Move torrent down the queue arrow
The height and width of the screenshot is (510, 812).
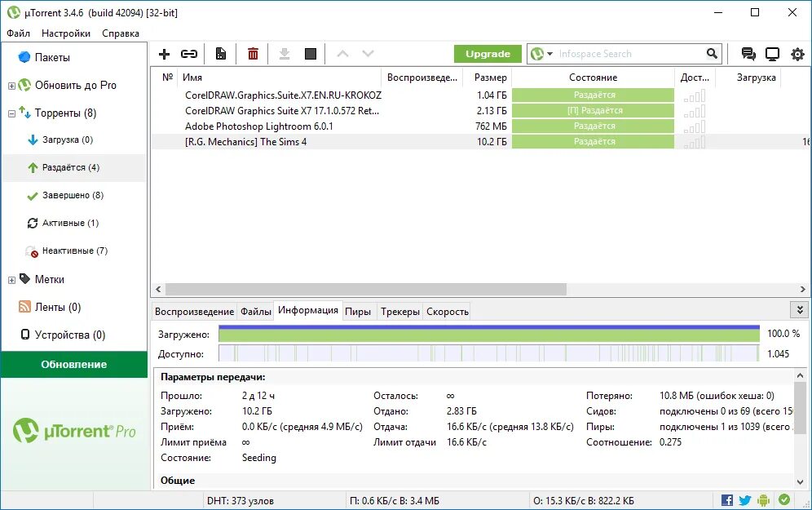click(x=368, y=53)
